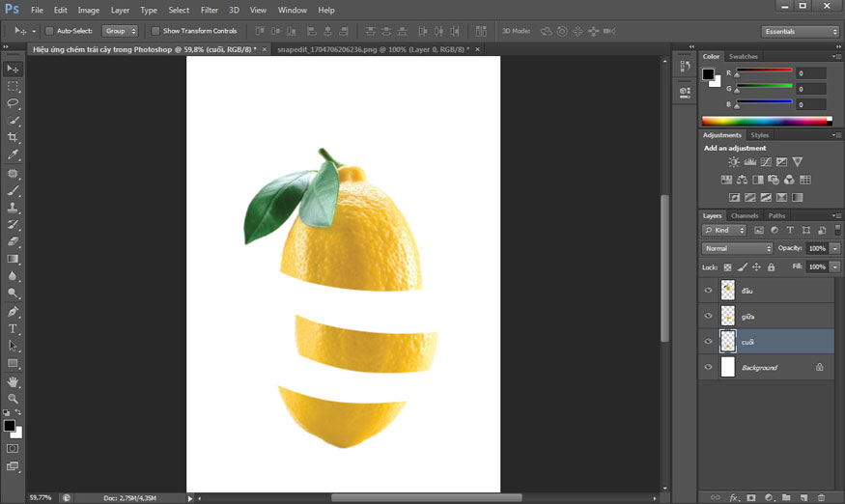Screen dimensions: 845x504
Task: Switch to the snapedit_1704706206236.png document tab
Action: pyautogui.click(x=374, y=49)
